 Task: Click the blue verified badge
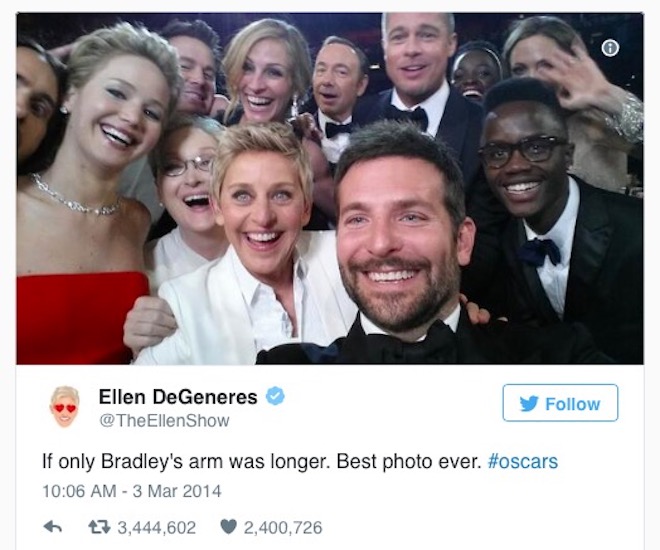(x=275, y=396)
